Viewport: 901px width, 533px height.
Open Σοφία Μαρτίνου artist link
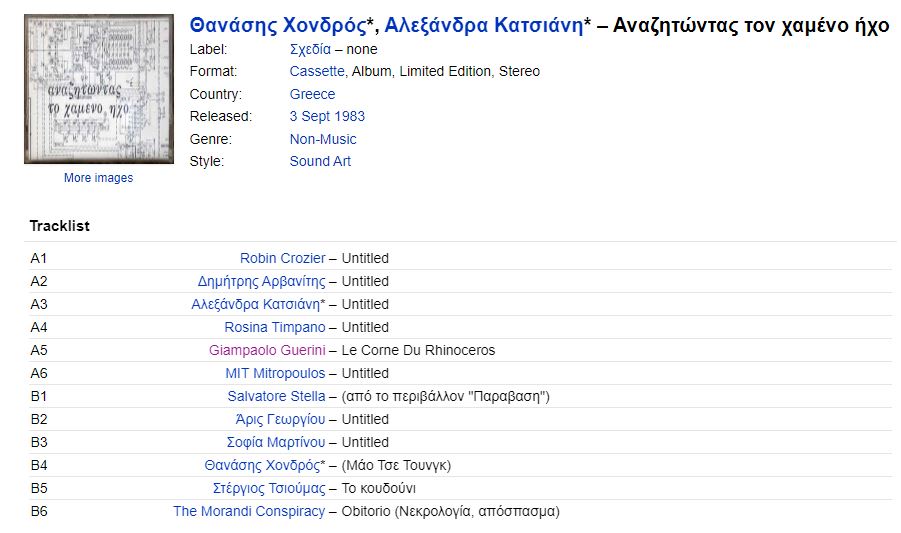tap(276, 442)
